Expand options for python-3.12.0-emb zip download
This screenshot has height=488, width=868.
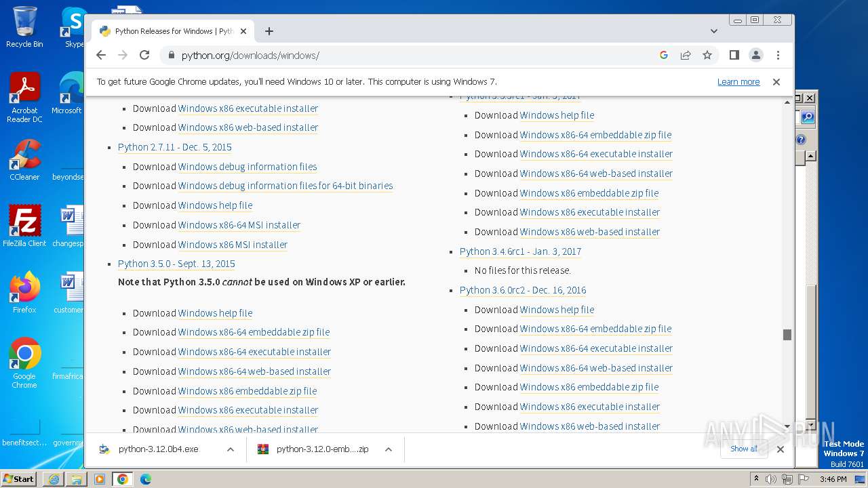[389, 449]
